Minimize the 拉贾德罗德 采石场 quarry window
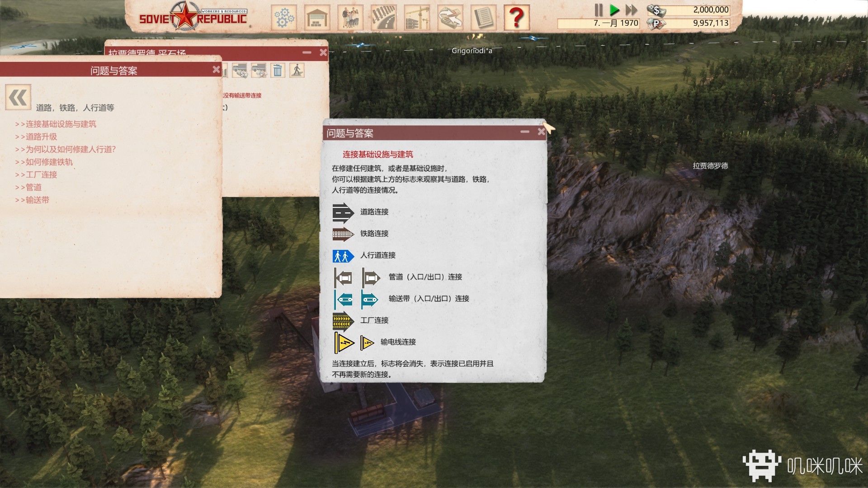868x488 pixels. [x=307, y=52]
